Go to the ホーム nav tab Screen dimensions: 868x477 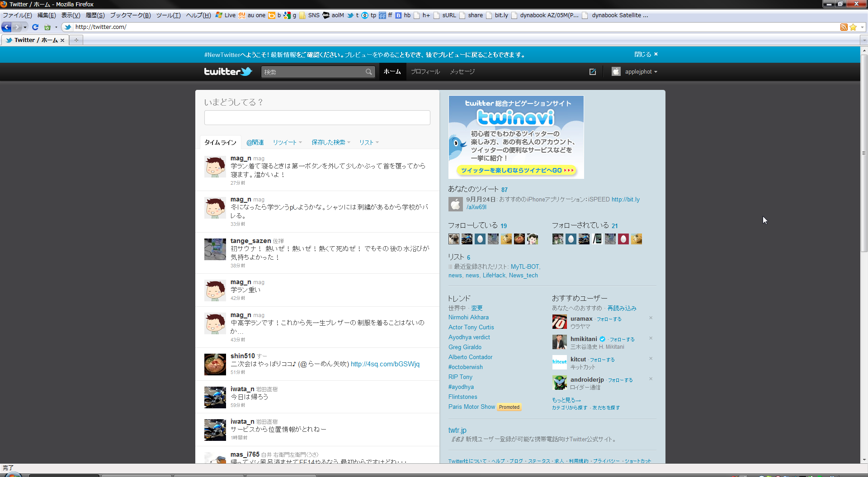[392, 71]
